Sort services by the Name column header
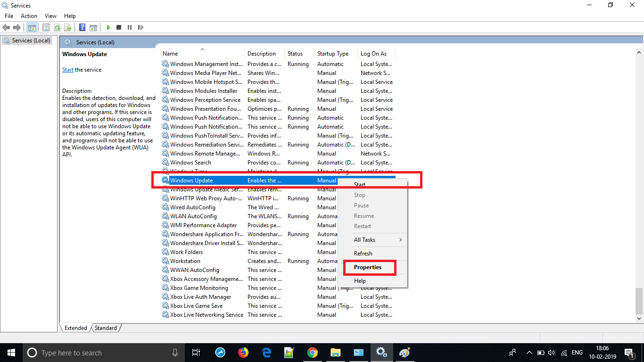This screenshot has width=644, height=362. click(x=203, y=54)
